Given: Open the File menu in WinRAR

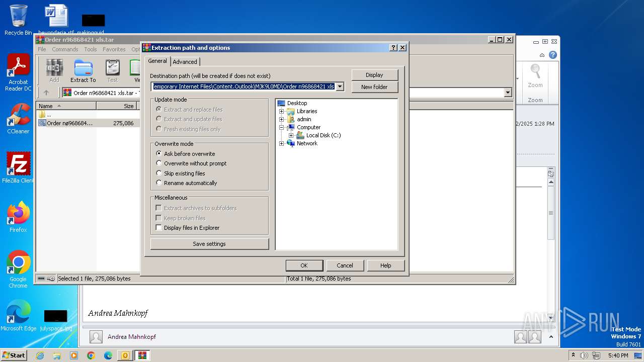Looking at the screenshot, I should coord(42,49).
